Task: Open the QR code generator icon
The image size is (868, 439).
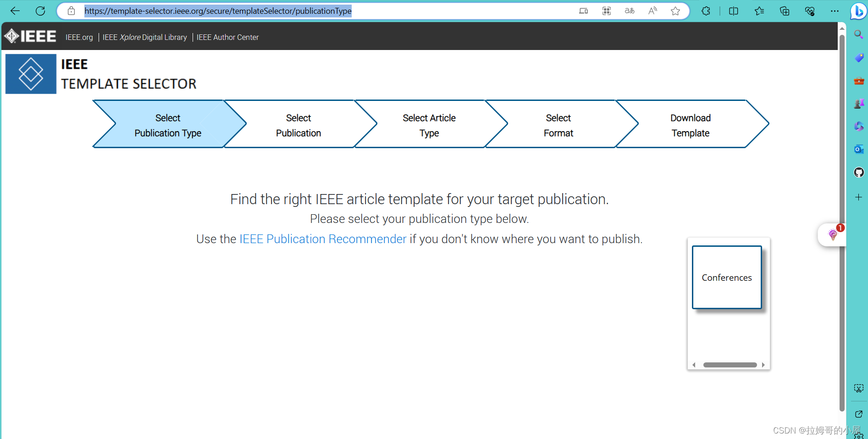Action: (607, 11)
